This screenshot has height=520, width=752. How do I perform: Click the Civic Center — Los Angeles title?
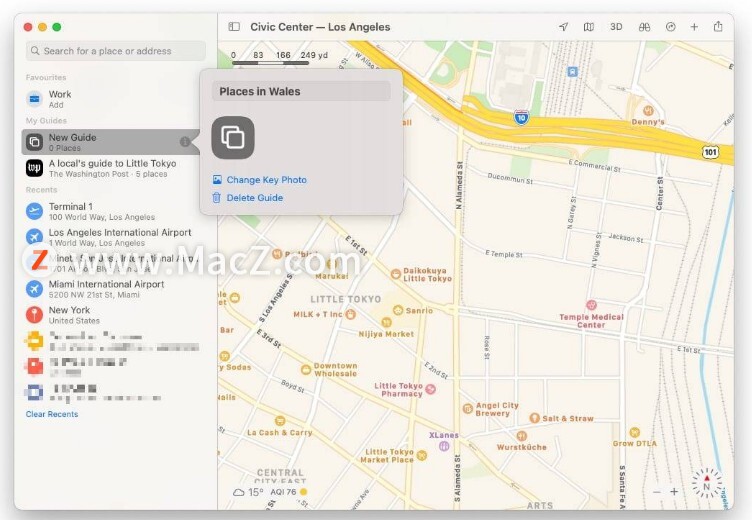[320, 27]
